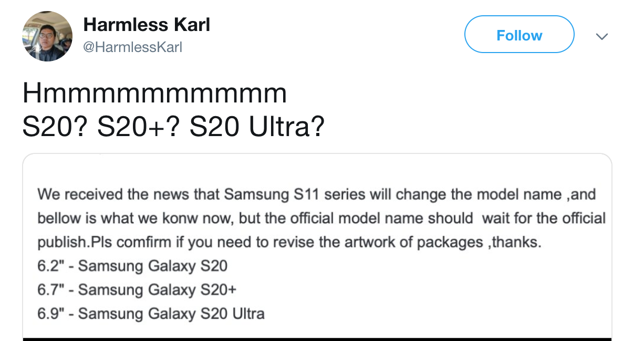Screen dimensions: 644x341
Task: Follow the Harmless Karl account
Action: tap(519, 35)
